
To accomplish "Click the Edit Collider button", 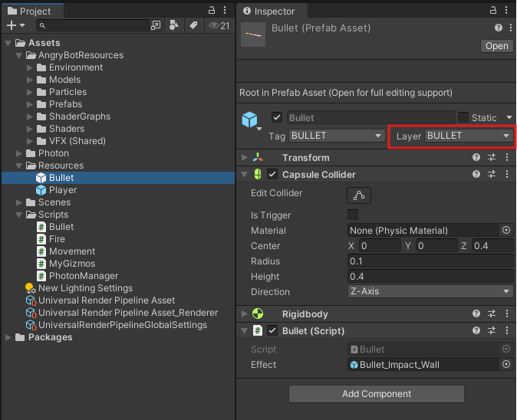I will click(359, 195).
